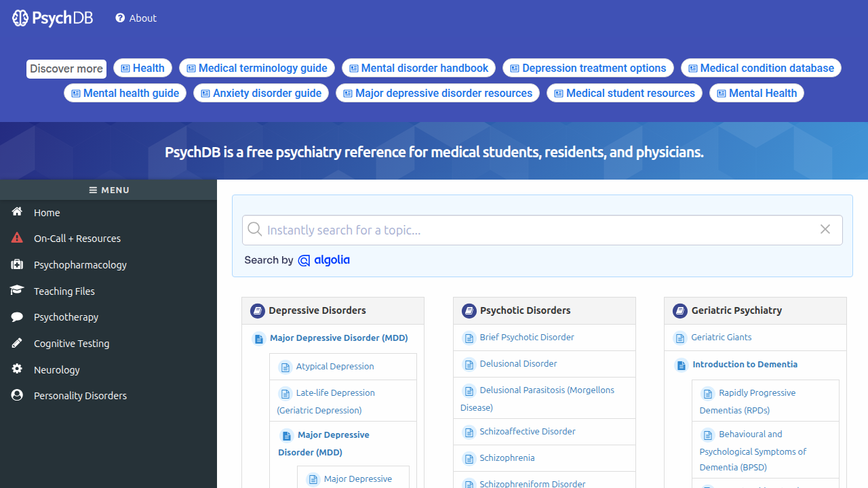Open Late-life Depression (Geriatric Depression) link
The image size is (868, 488).
326,401
